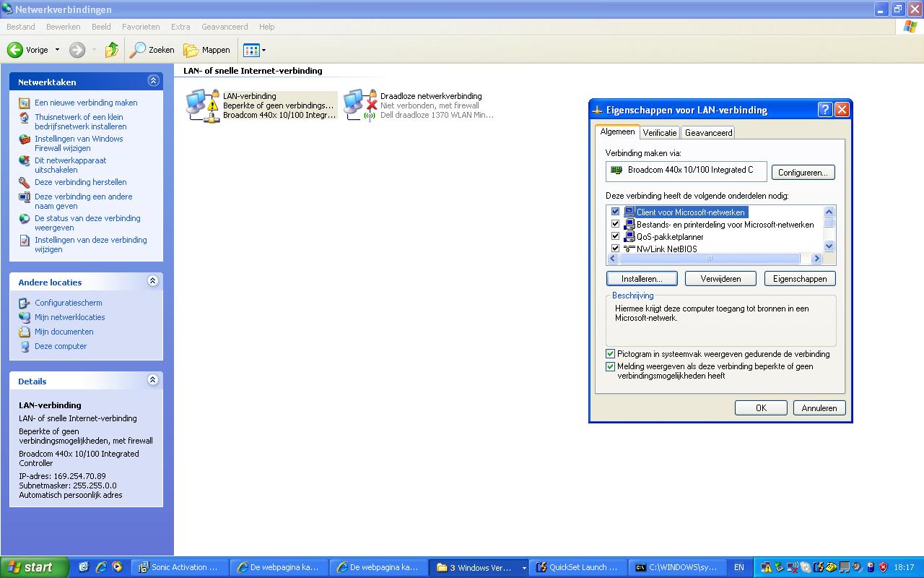Select the Algemeen tab
The width and height of the screenshot is (924, 578).
617,131
